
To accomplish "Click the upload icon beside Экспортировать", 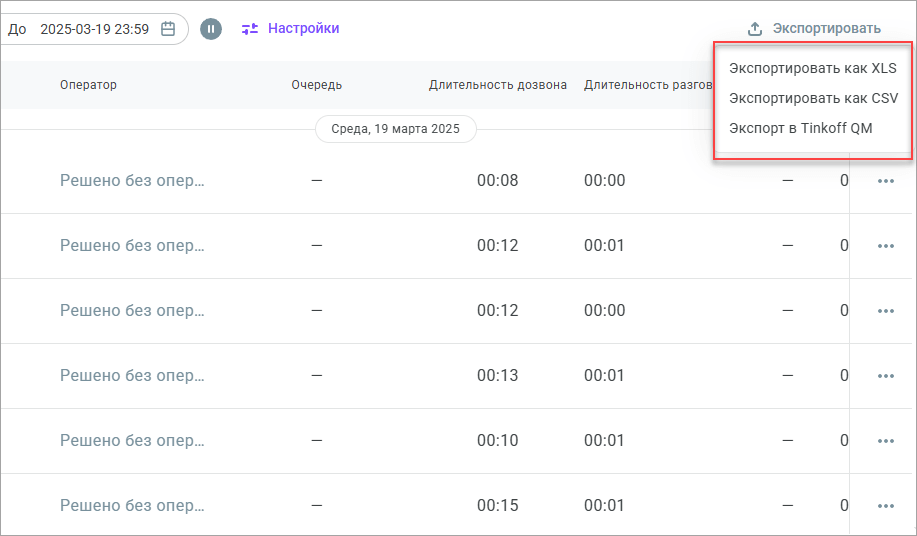I will click(x=755, y=29).
